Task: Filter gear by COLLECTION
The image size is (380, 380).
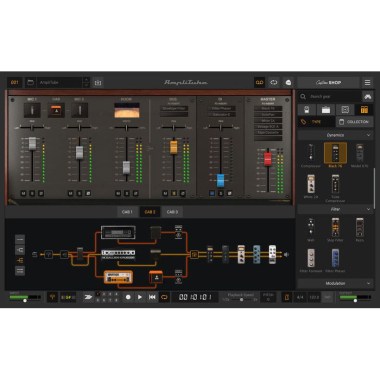Action: point(354,122)
